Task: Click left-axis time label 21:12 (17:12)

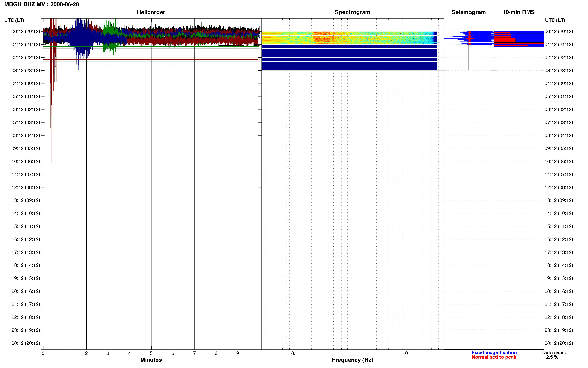Action: [x=26, y=304]
